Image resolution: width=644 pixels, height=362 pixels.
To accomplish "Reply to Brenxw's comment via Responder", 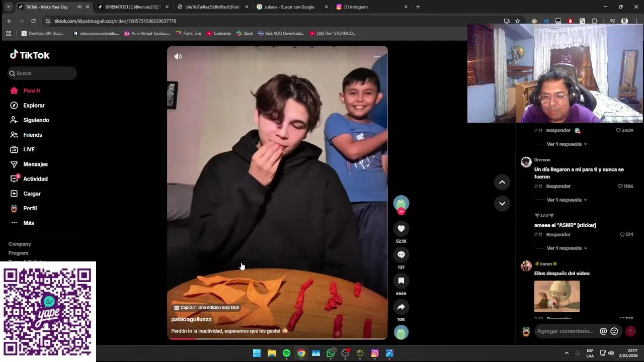I will point(558,186).
